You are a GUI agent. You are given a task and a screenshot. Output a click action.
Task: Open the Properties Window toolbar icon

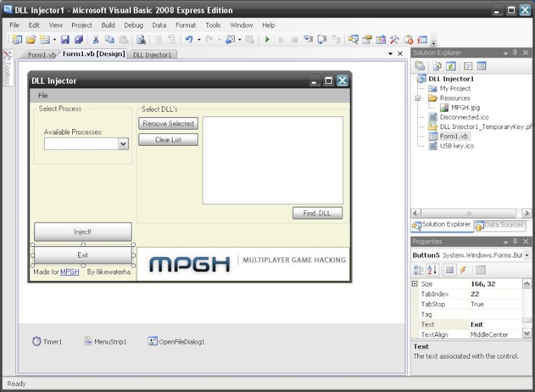367,39
